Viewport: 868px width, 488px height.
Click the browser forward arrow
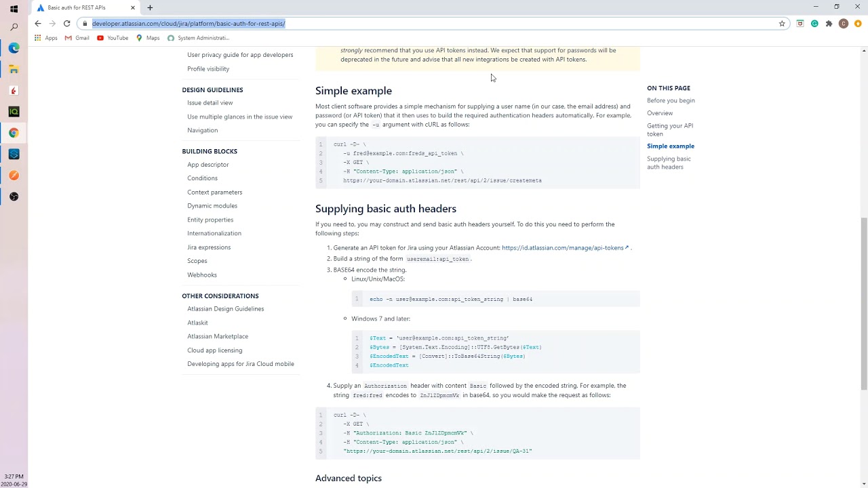(x=52, y=23)
